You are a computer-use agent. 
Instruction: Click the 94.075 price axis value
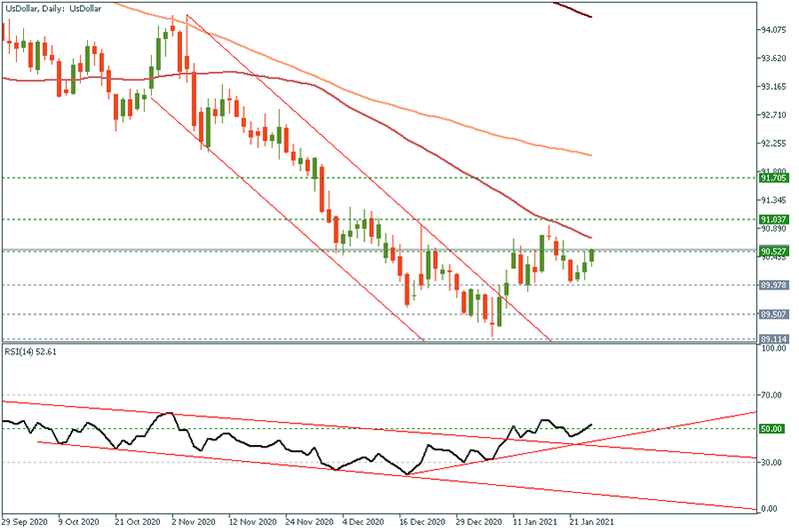click(x=773, y=30)
